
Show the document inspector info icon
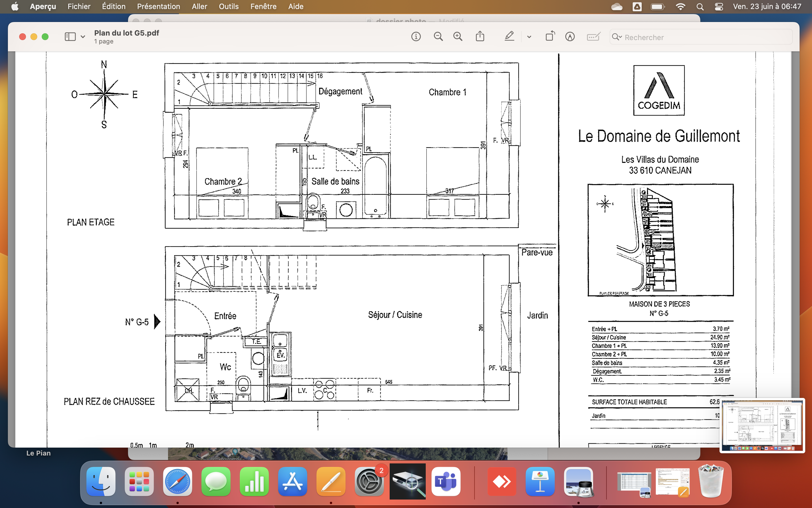(416, 37)
